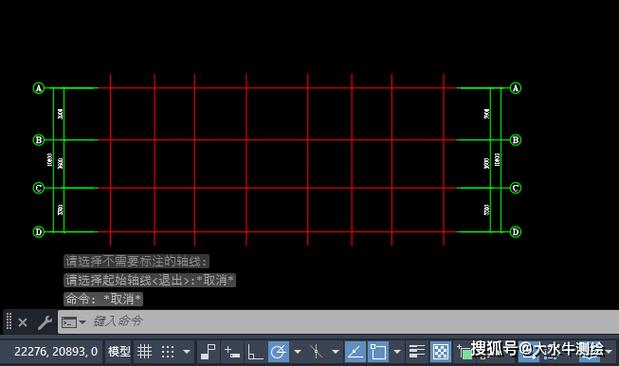
Task: Select right axis bubble A
Action: [515, 88]
